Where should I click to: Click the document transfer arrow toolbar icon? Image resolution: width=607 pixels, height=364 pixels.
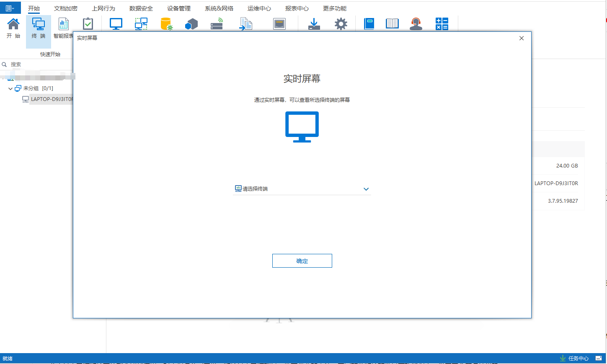[246, 24]
